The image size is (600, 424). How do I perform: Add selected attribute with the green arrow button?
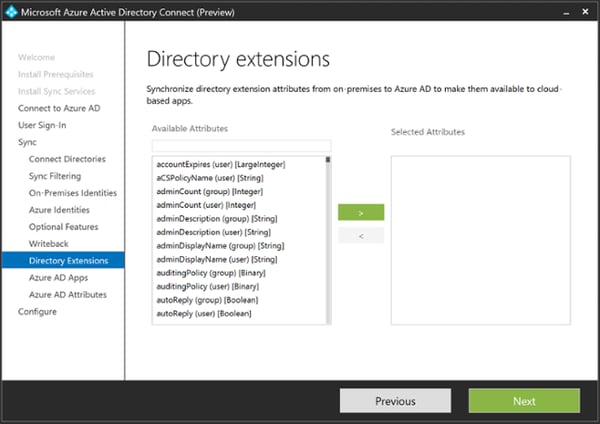point(361,212)
